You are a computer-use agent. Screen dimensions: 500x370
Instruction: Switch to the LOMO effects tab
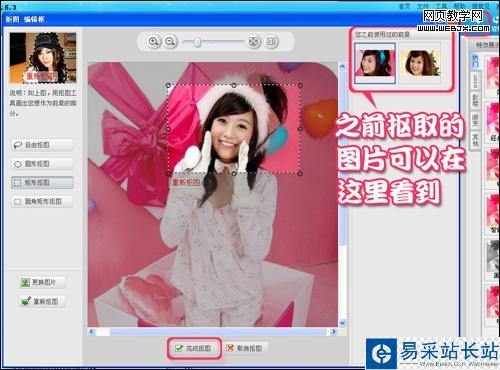coord(475,81)
